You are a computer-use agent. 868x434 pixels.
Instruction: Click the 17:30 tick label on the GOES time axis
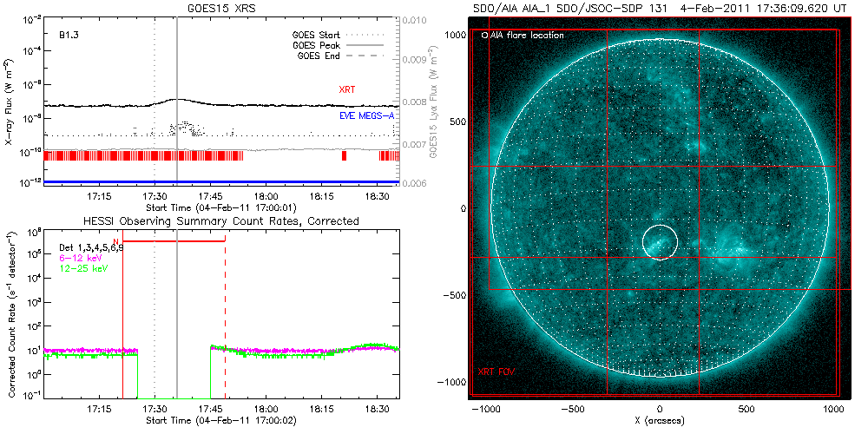tap(155, 197)
